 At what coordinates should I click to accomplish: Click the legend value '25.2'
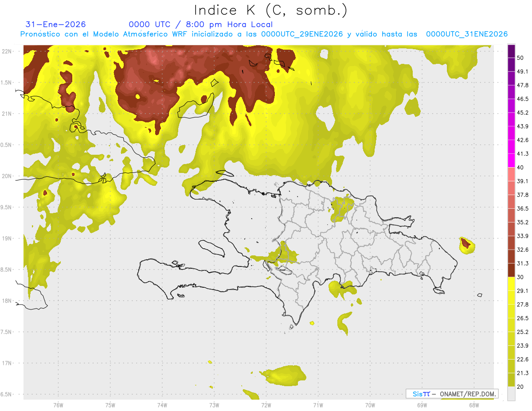click(x=523, y=332)
